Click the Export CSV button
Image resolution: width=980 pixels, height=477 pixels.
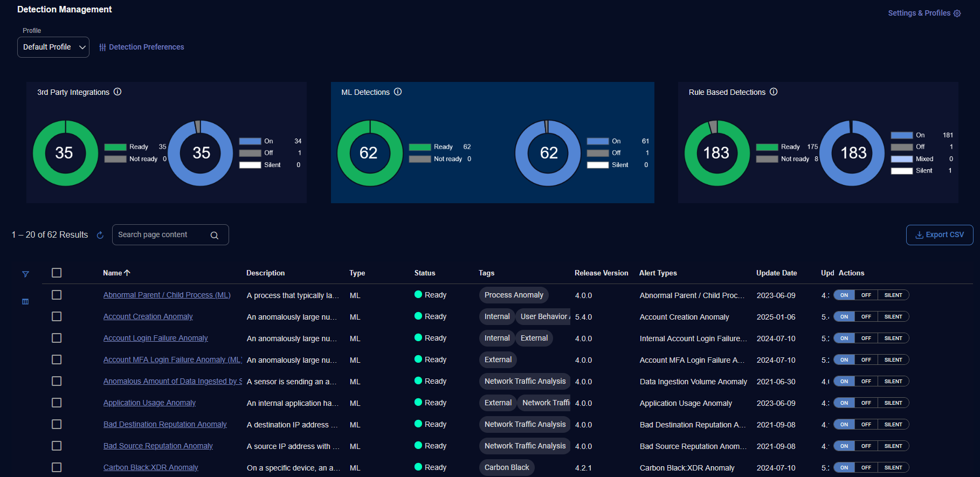point(940,235)
